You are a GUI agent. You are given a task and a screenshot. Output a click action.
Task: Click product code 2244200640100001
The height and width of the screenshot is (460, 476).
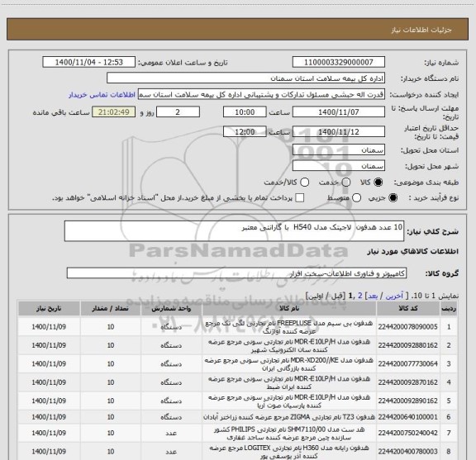pyautogui.click(x=408, y=417)
